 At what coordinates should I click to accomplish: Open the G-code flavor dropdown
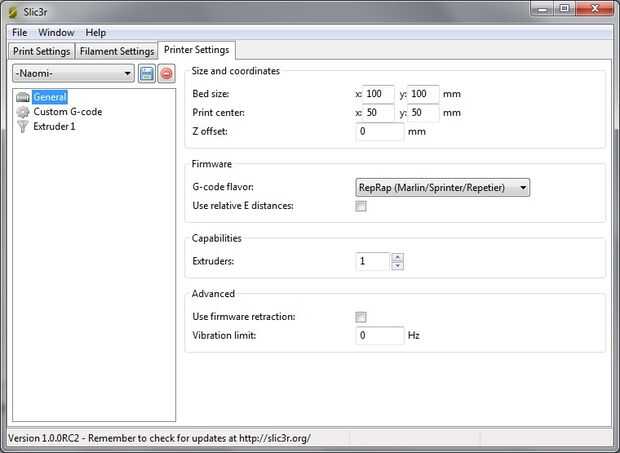pos(442,187)
